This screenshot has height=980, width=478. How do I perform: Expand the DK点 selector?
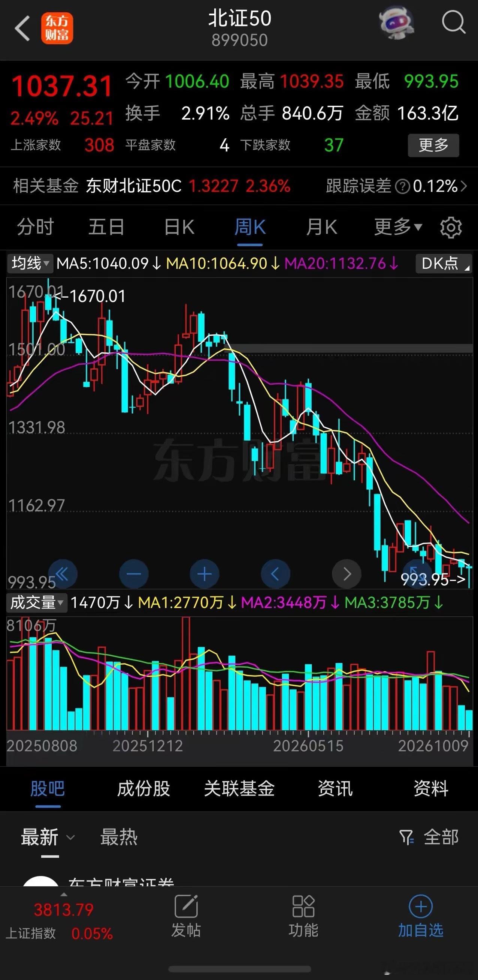444,263
